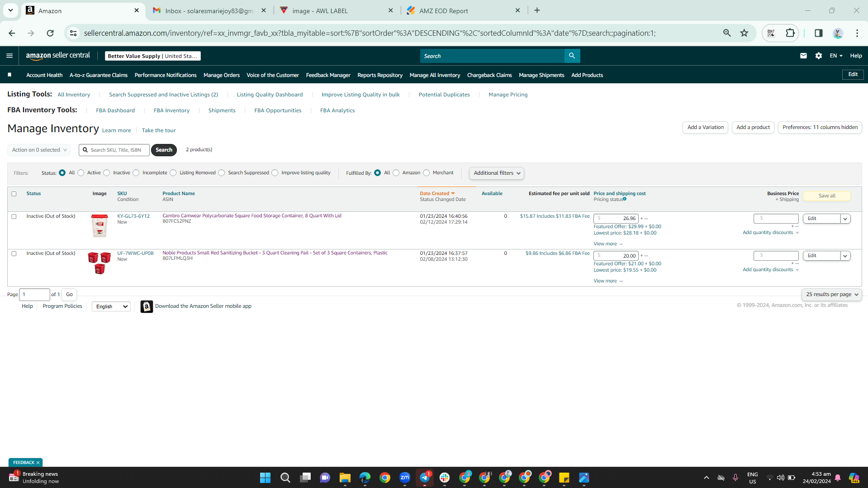Open Zoom from the taskbar
The width and height of the screenshot is (868, 488).
405,478
